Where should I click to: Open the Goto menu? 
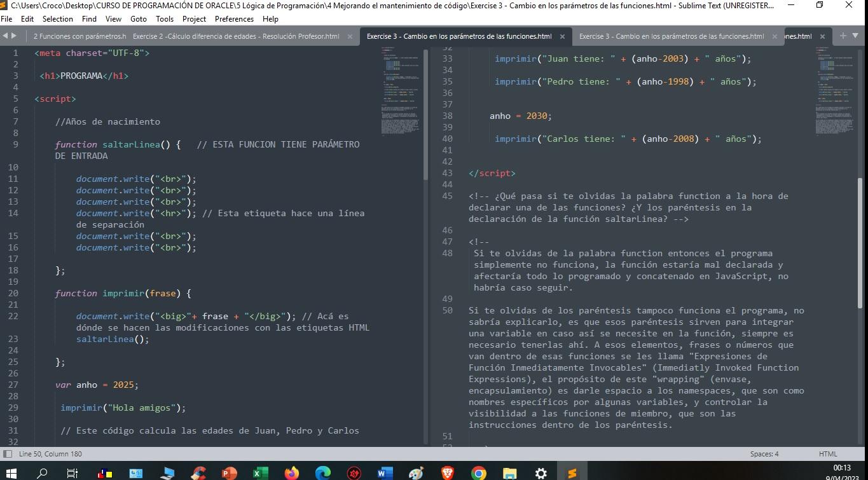point(139,19)
